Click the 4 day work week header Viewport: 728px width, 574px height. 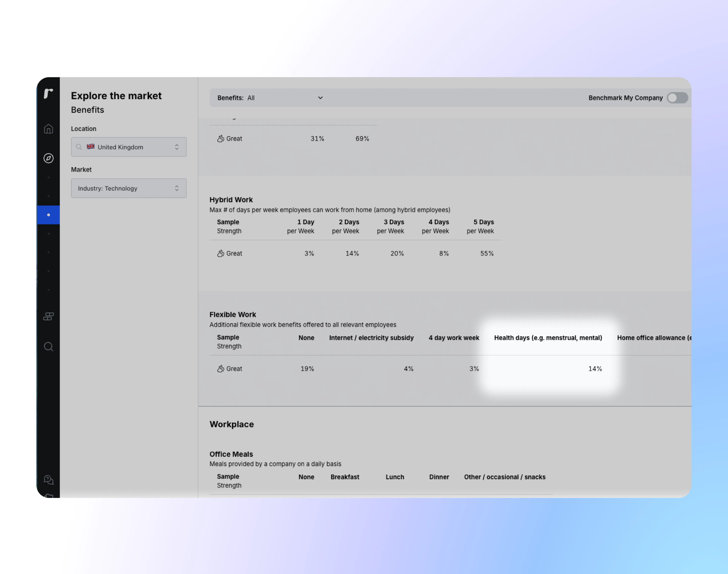pos(454,338)
